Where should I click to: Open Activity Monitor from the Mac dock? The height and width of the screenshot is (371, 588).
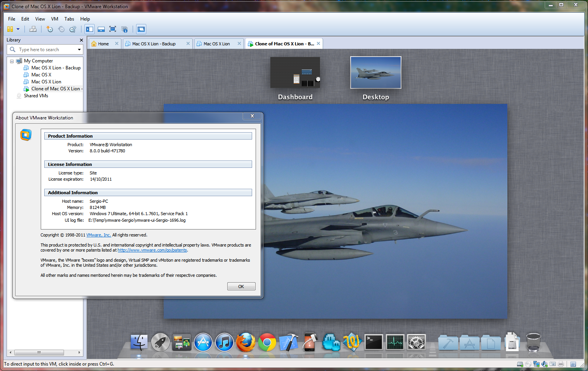395,342
